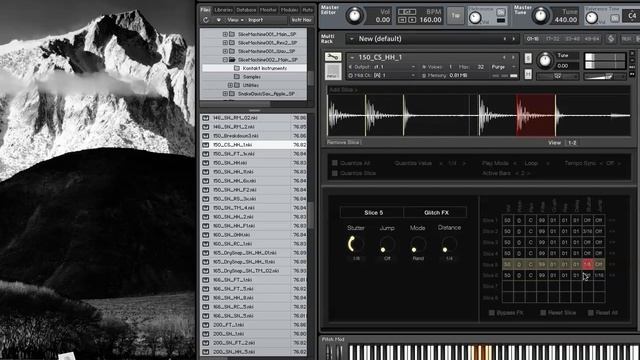Screen dimensions: 640x360
Task: Click previous multi arrow in New (default) bar
Action: coord(505,39)
